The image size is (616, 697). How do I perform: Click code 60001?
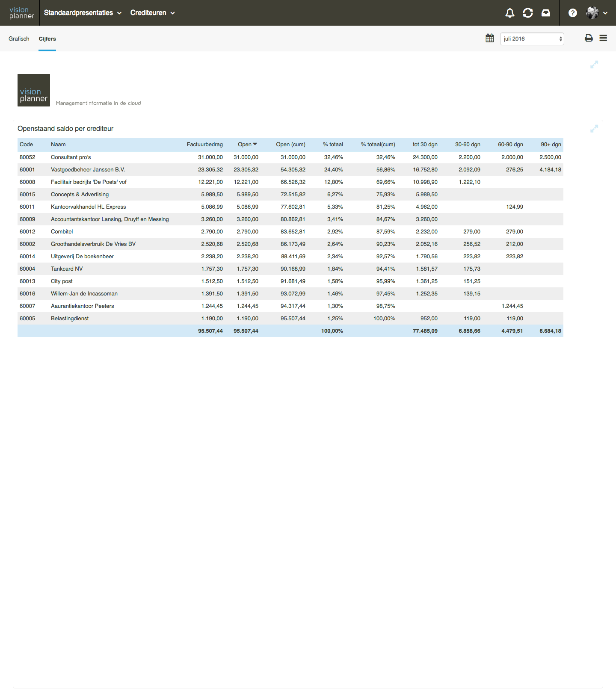click(27, 170)
